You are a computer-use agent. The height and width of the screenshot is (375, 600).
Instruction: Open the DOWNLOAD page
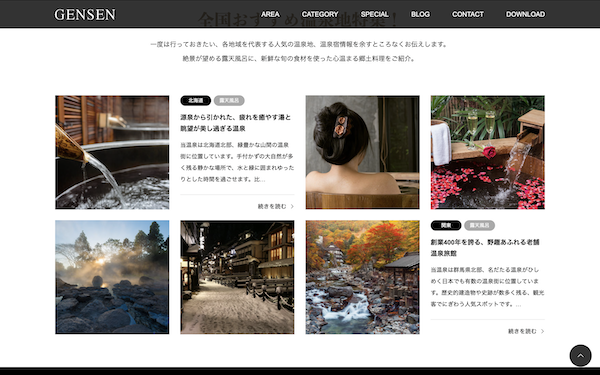pyautogui.click(x=525, y=14)
